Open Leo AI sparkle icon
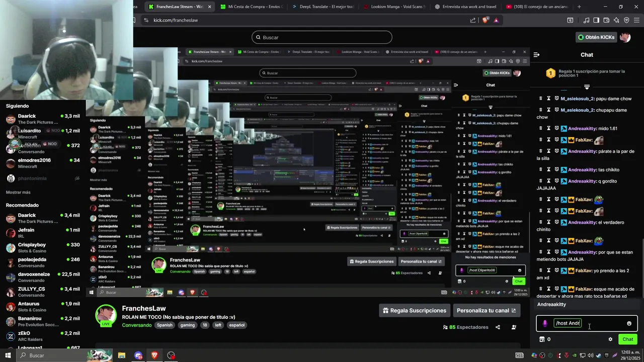 (616, 20)
